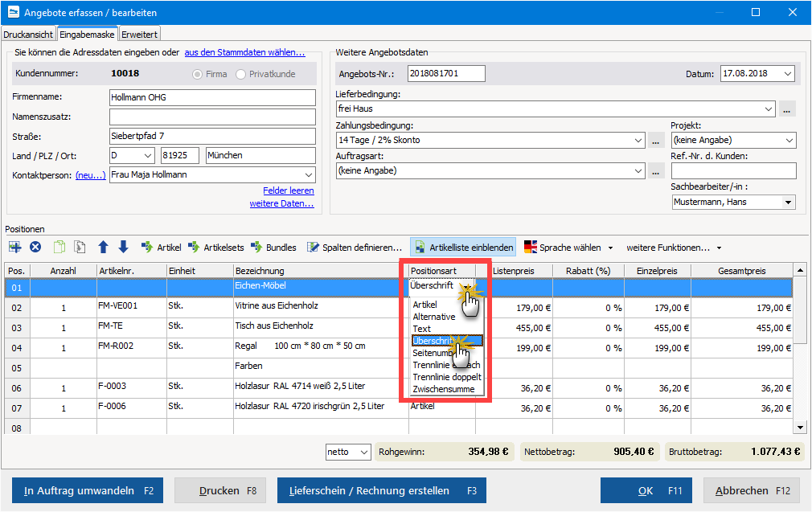Click the Angebots-Nr. input field
This screenshot has width=812, height=512.
(x=446, y=73)
